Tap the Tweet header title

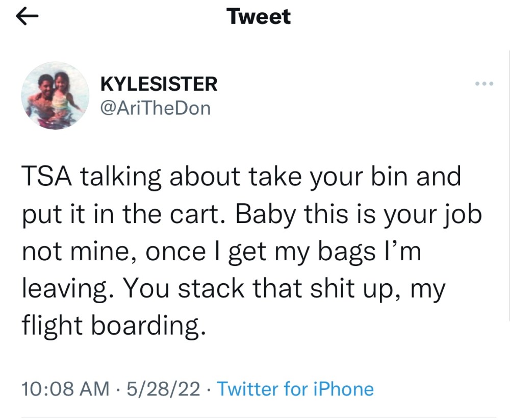click(259, 17)
